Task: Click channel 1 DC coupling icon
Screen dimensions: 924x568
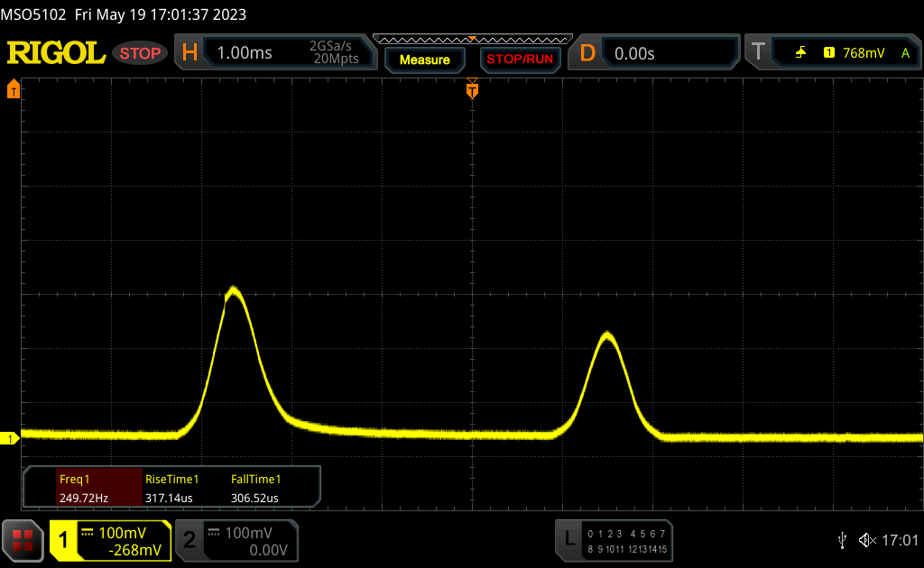Action: click(x=88, y=533)
